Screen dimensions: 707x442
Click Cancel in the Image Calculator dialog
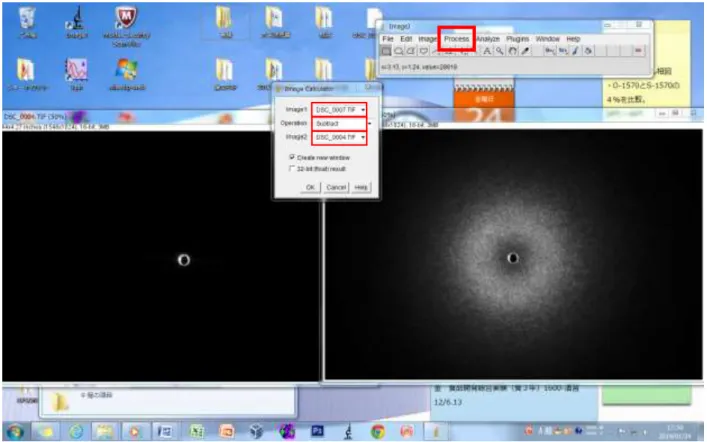(336, 187)
